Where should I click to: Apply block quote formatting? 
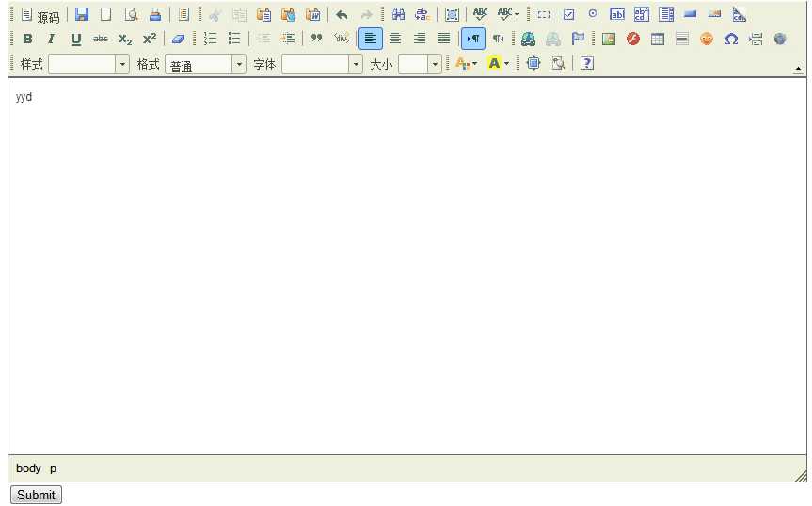(316, 39)
